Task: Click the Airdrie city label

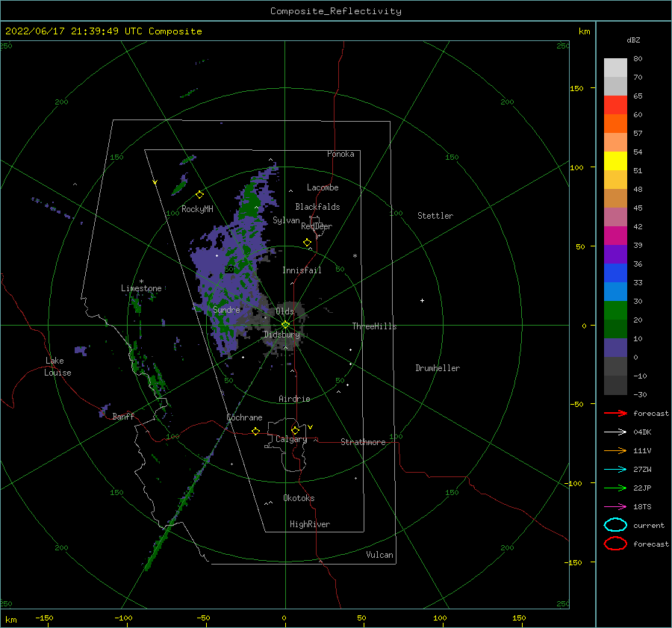Action: coord(294,399)
